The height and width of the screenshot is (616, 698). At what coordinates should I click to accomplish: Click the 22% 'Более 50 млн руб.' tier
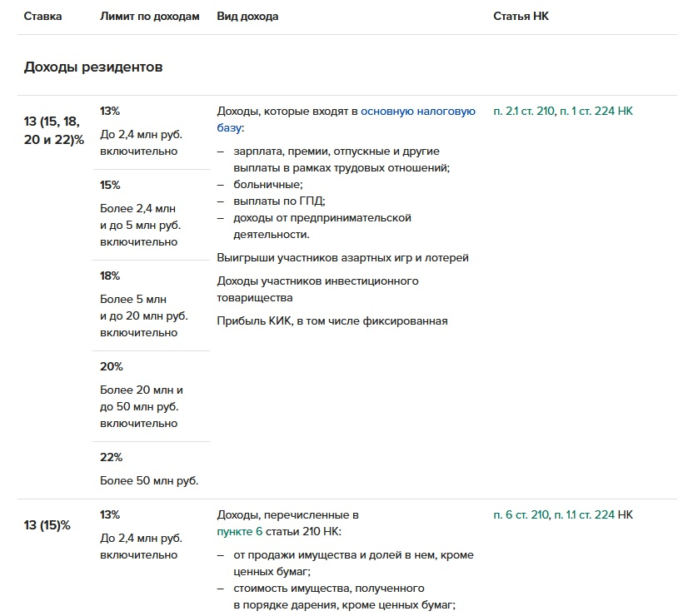pos(150,469)
